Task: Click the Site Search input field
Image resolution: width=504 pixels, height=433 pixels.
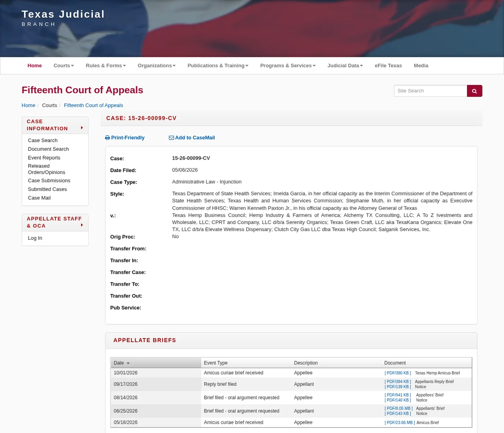Action: [x=430, y=91]
